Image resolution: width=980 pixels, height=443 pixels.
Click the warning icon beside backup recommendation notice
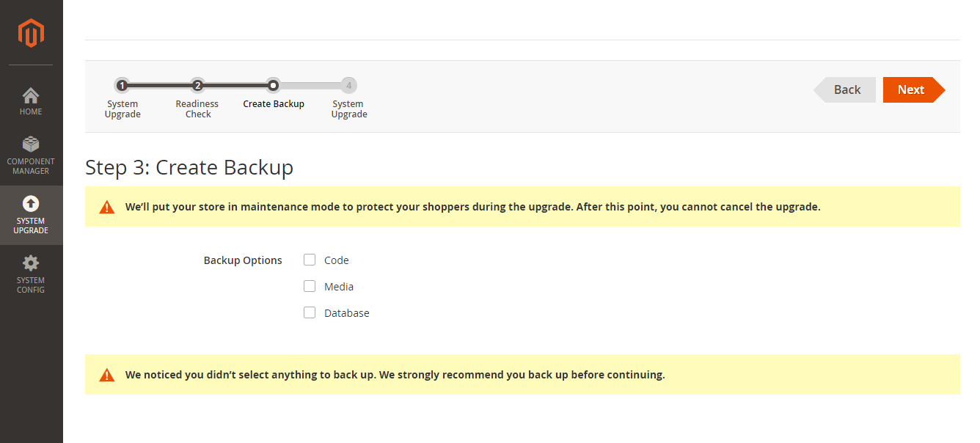pyautogui.click(x=107, y=375)
